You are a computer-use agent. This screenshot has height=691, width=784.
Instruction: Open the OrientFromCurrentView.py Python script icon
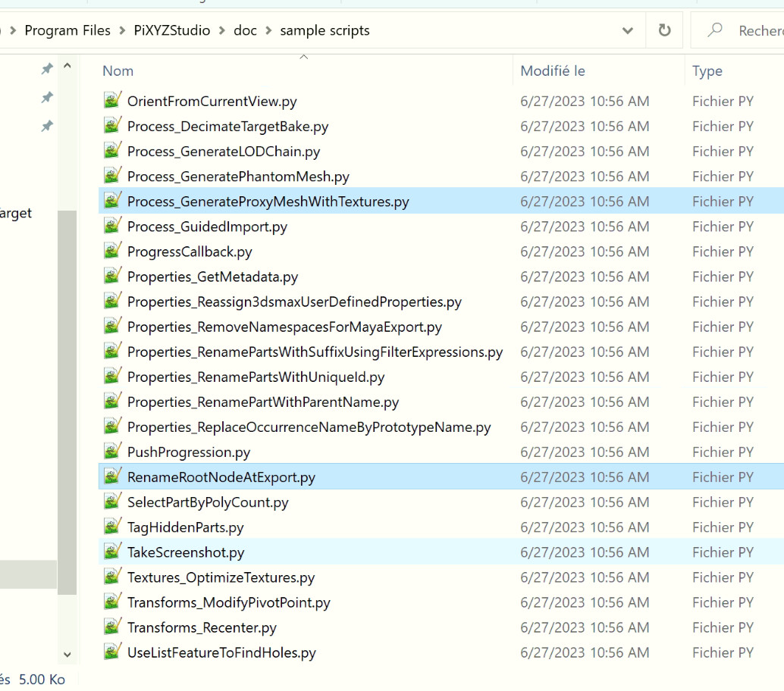(x=112, y=101)
